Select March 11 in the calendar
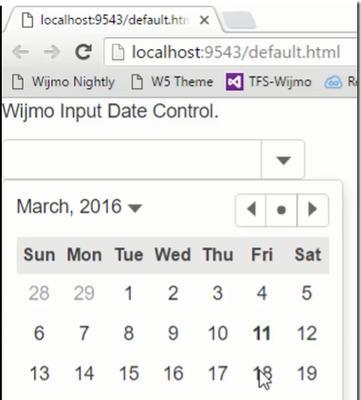This screenshot has height=400, width=361. pyautogui.click(x=262, y=333)
